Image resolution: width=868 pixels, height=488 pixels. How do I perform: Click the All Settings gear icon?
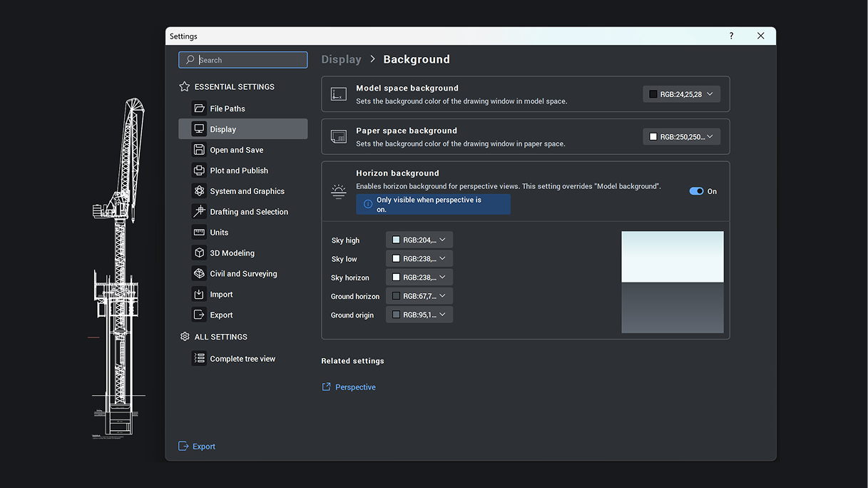pos(185,337)
